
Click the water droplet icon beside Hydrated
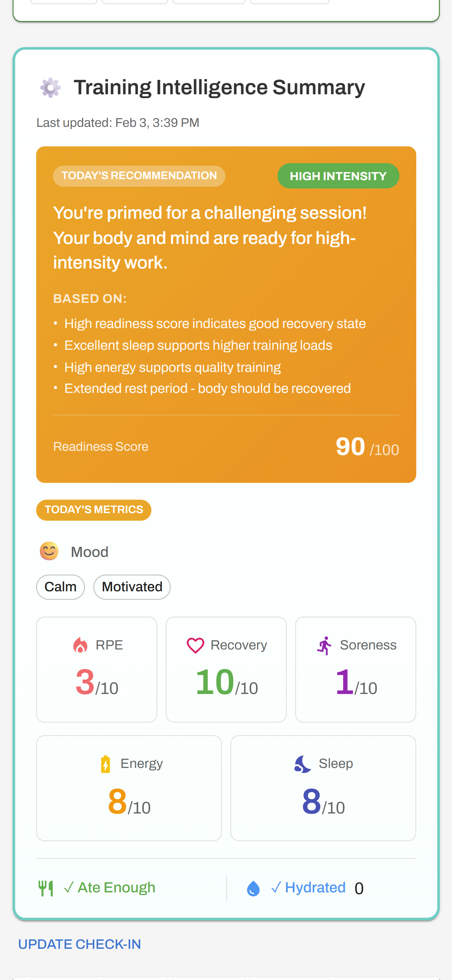pos(253,887)
